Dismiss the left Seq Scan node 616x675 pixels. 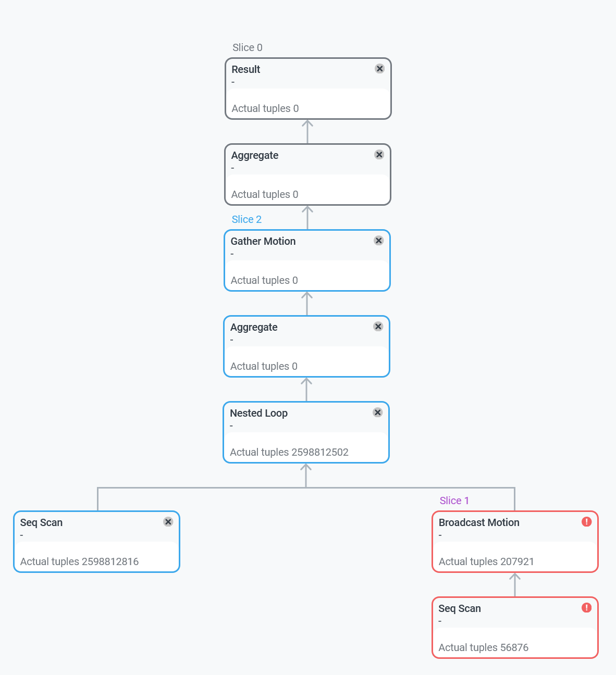[168, 521]
